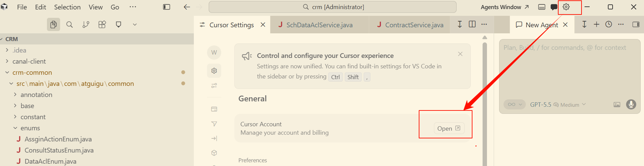Click the I-beam icon in agent panel header
The width and height of the screenshot is (644, 166).
(584, 24)
